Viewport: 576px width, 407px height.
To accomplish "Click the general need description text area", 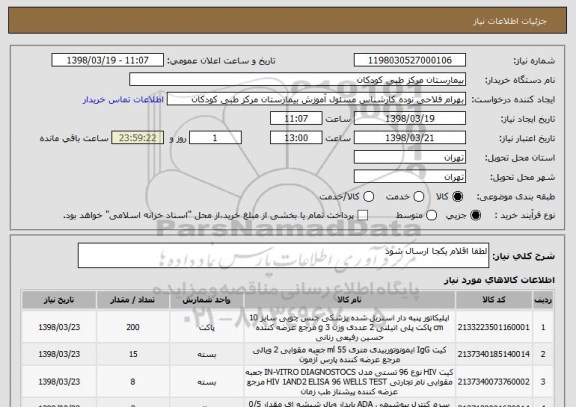I will (x=283, y=255).
